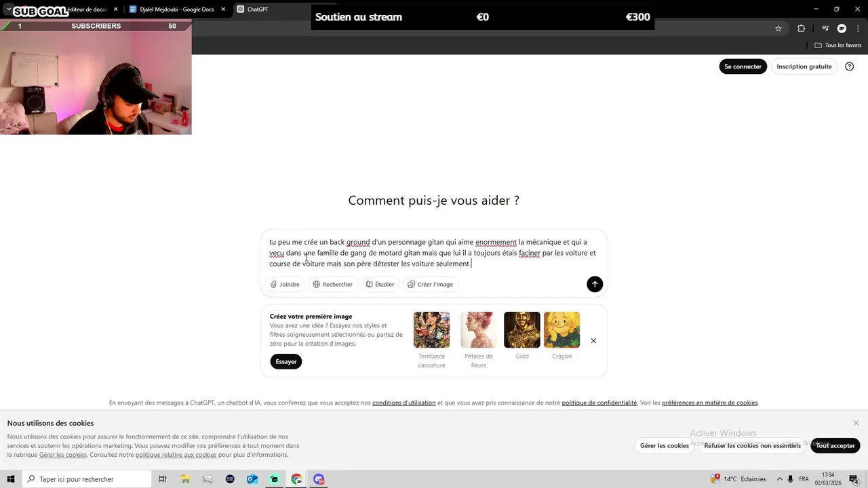Click Inscription gratuite button
Screen dimensions: 868x488
point(804,66)
